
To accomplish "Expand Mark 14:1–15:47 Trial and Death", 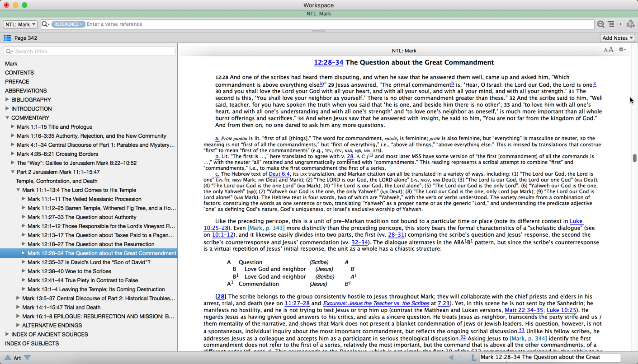I will tap(18, 307).
